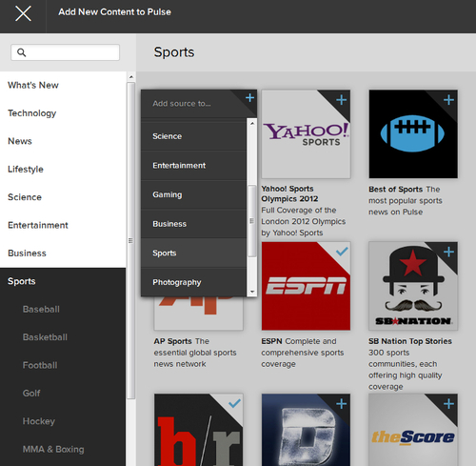
Task: Add theScore source via plus icon
Action: coord(448,404)
